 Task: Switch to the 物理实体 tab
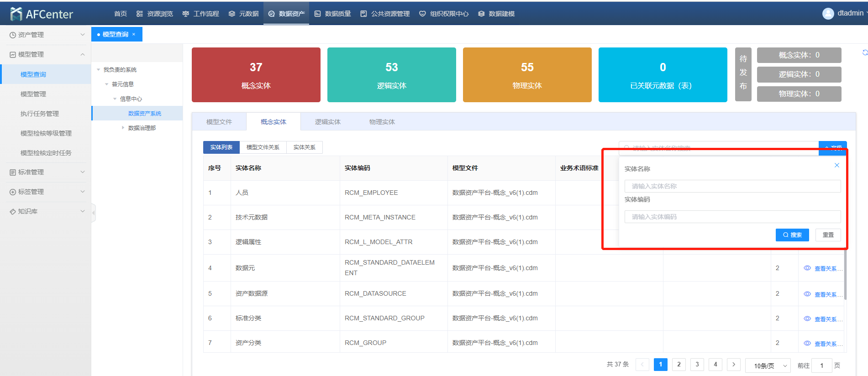[382, 122]
